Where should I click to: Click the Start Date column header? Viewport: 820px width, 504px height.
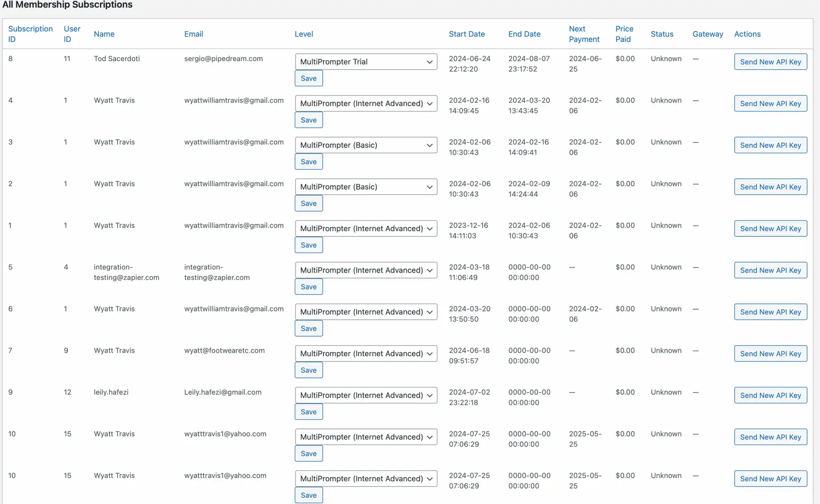pos(466,34)
